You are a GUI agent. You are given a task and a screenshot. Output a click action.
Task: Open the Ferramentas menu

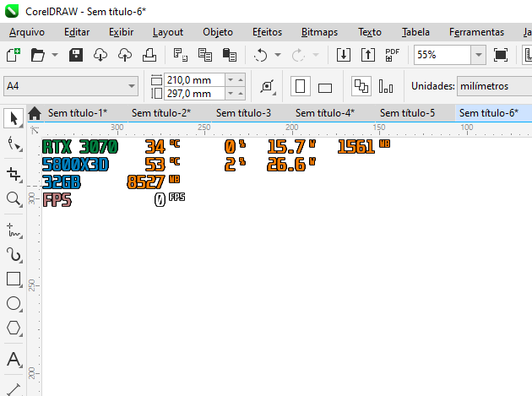pyautogui.click(x=476, y=32)
